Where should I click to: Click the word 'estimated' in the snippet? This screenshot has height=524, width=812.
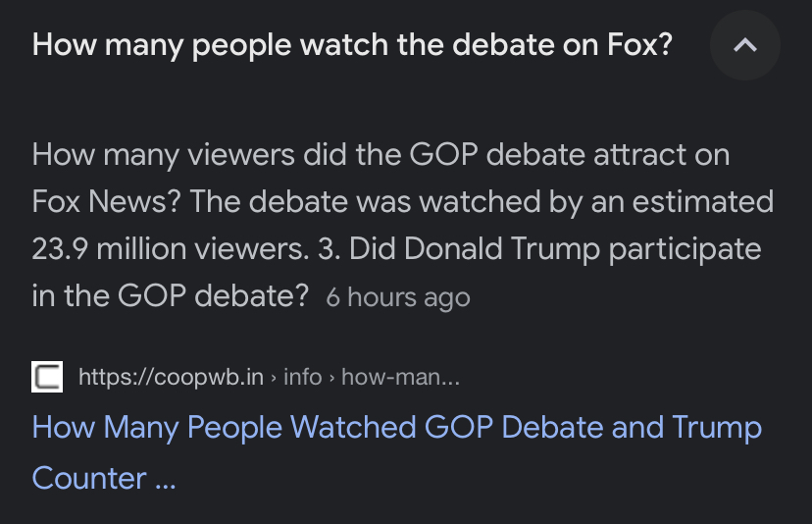click(x=703, y=201)
